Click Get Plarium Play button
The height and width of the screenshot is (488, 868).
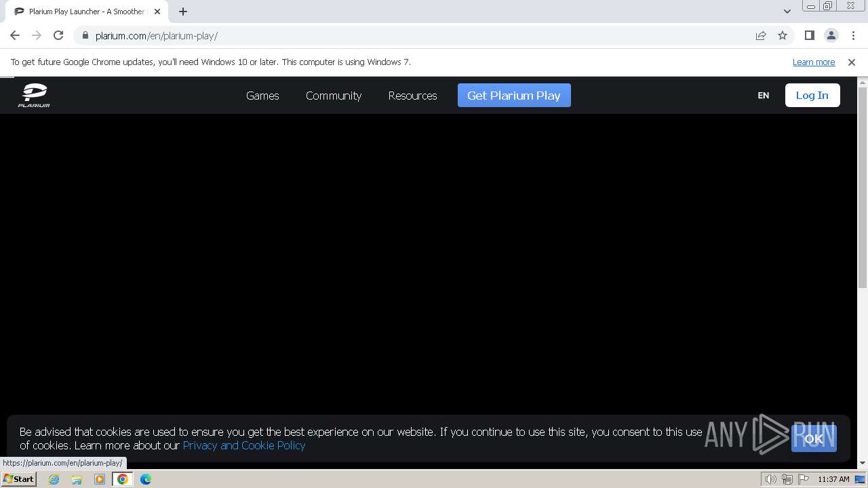point(514,96)
